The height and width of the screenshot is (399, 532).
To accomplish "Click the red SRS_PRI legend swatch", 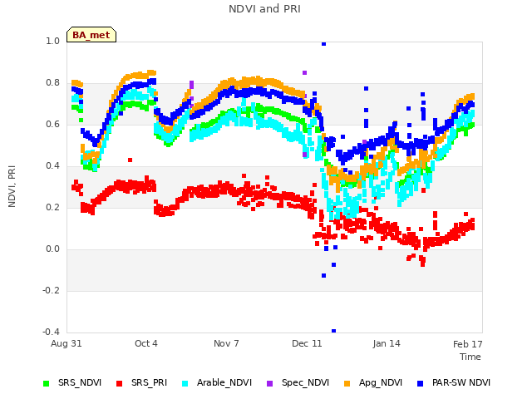I will click(119, 383).
